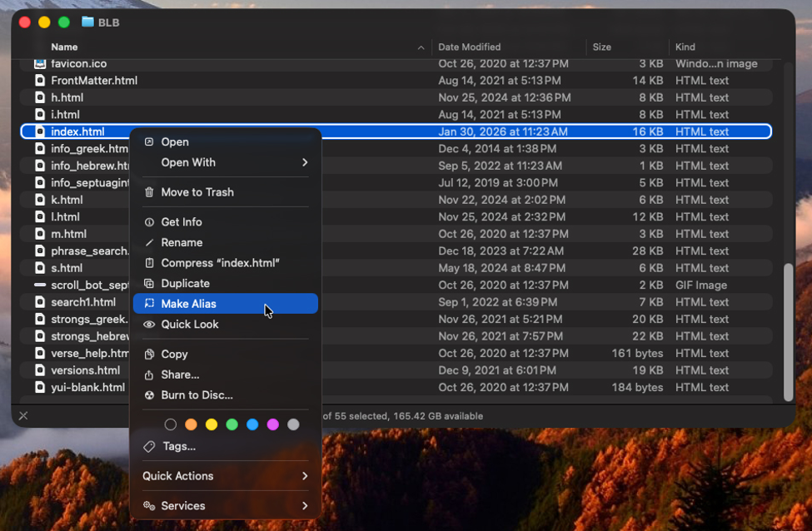This screenshot has width=812, height=531.
Task: Sort by the Size column header
Action: click(602, 47)
